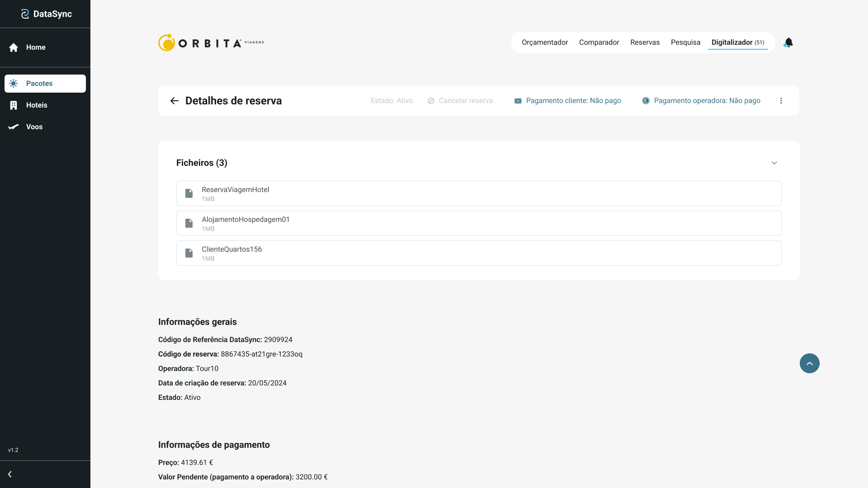Click Pagamento operadora: Não pago
Image resolution: width=868 pixels, height=488 pixels.
tap(701, 101)
